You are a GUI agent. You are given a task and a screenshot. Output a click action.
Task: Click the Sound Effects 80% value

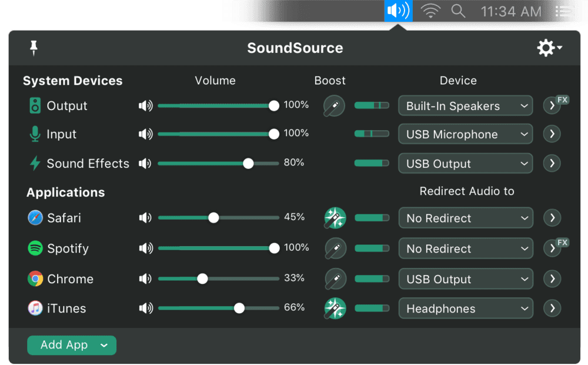(x=294, y=162)
